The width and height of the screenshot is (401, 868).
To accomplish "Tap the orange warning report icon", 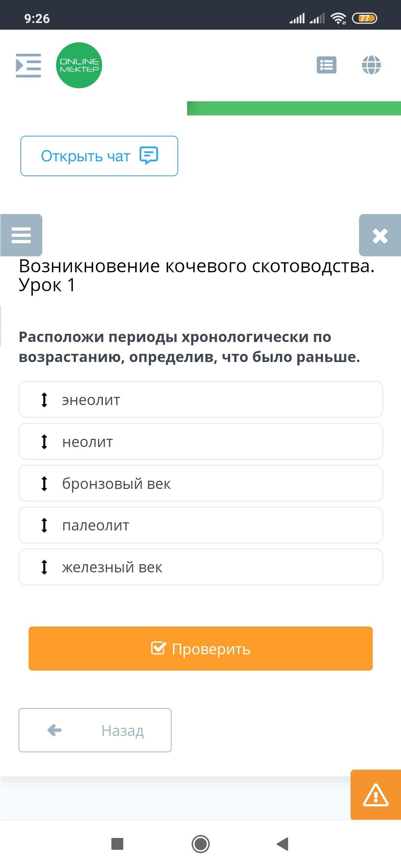I will pyautogui.click(x=375, y=795).
